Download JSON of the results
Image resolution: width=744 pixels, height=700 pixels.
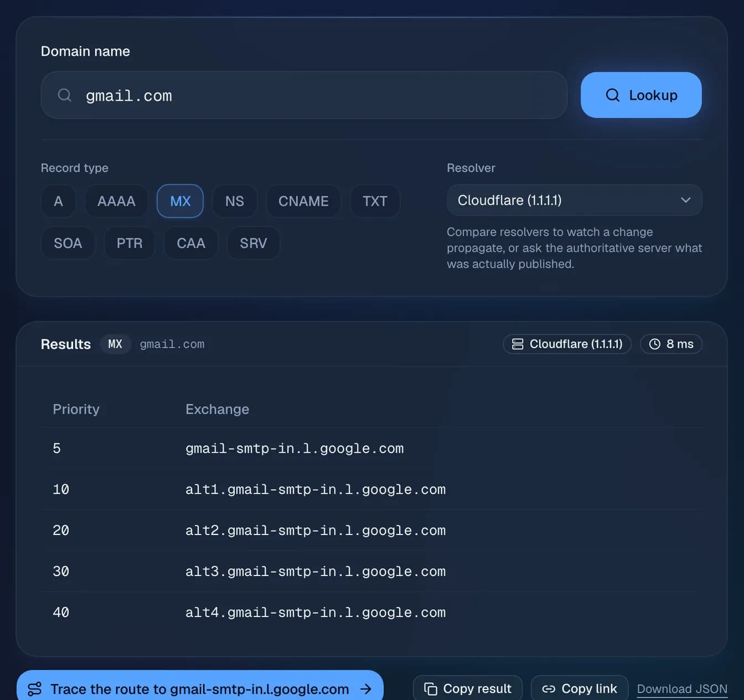point(682,689)
